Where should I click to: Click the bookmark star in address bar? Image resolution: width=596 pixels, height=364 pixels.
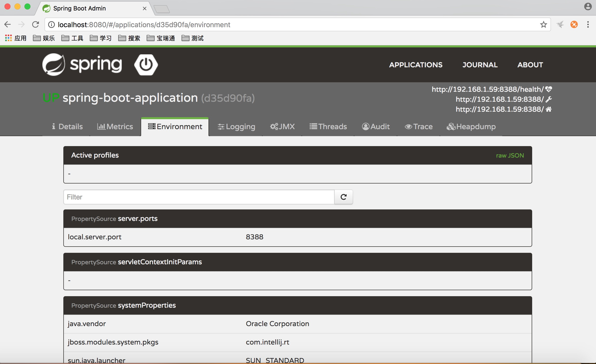pyautogui.click(x=543, y=24)
